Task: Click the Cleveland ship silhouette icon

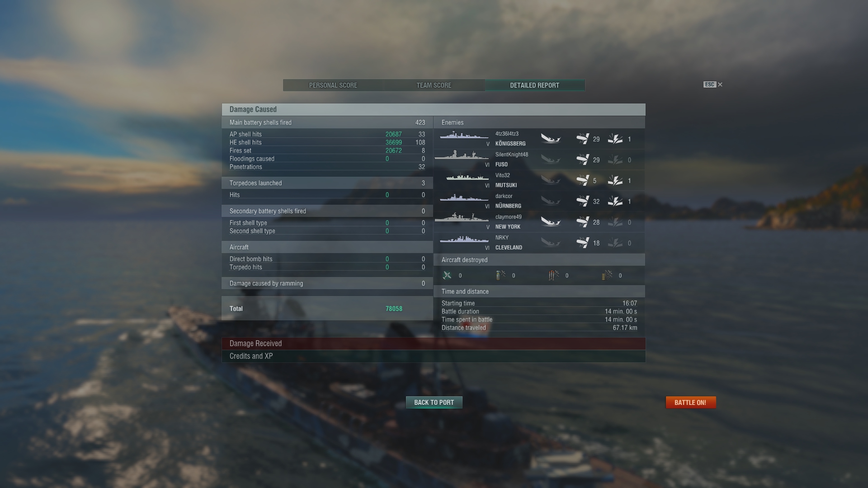Action: (464, 239)
